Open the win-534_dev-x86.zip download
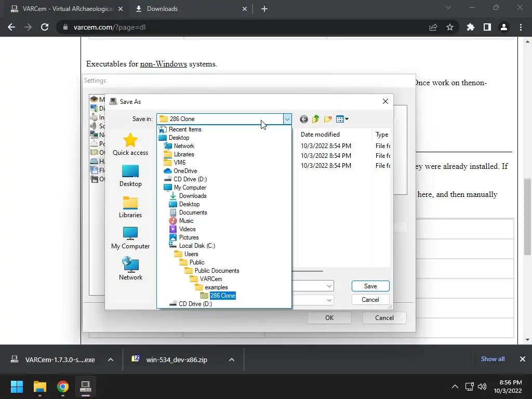532x399 pixels. click(x=177, y=360)
